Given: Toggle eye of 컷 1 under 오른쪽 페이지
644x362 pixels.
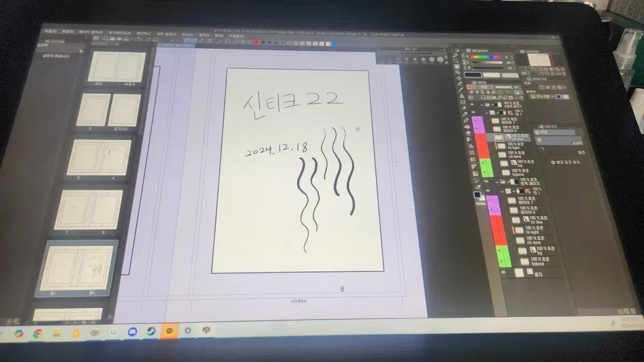Looking at the screenshot, I should [473, 112].
